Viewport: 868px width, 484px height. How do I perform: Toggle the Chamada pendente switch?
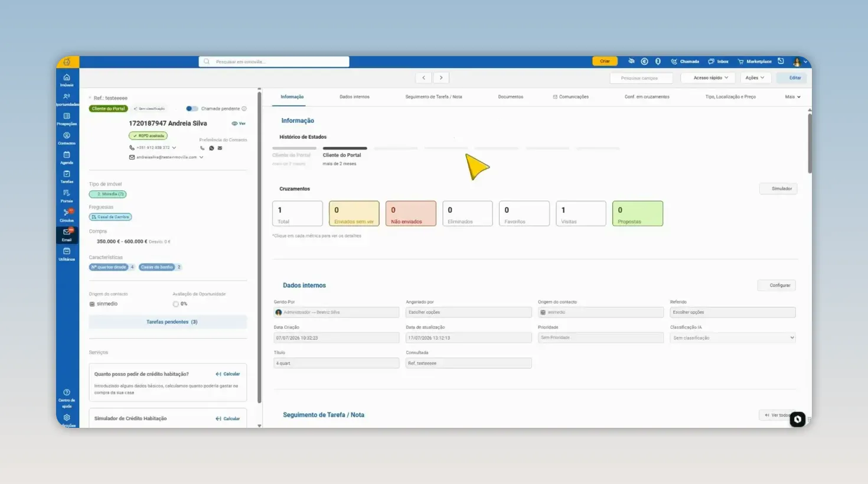(x=192, y=109)
